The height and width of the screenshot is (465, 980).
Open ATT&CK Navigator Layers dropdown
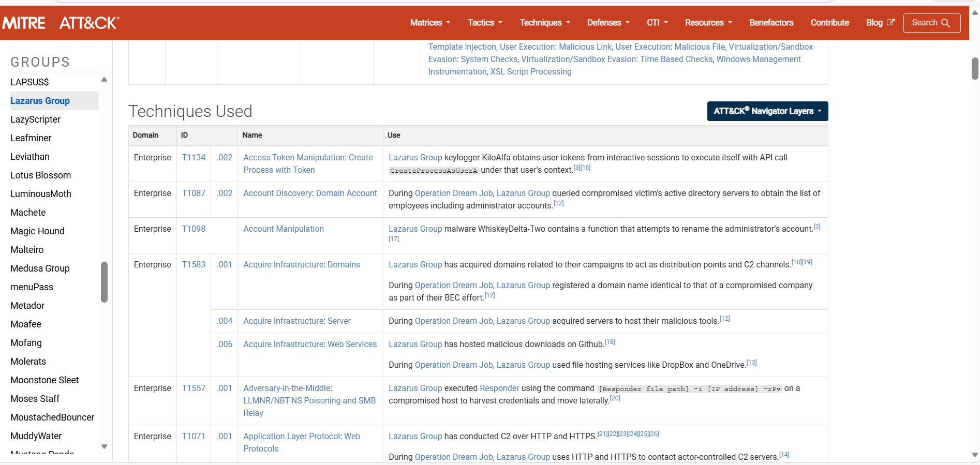coord(767,111)
